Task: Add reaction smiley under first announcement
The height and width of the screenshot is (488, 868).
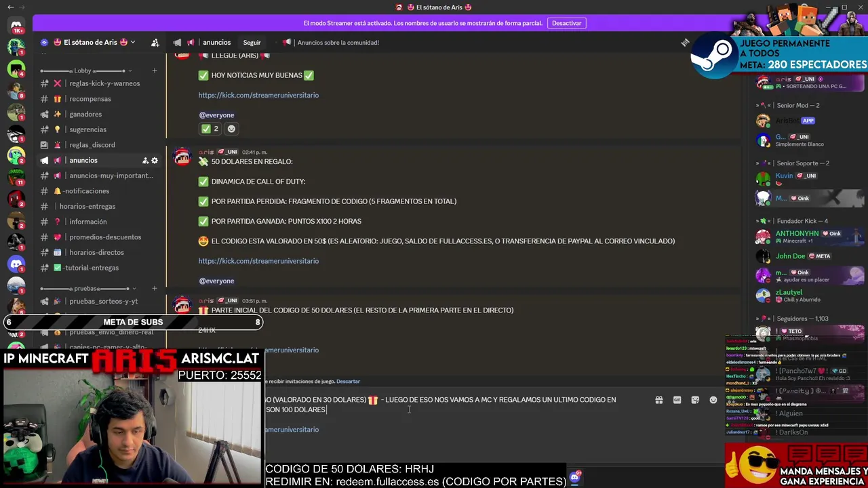Action: tap(231, 129)
